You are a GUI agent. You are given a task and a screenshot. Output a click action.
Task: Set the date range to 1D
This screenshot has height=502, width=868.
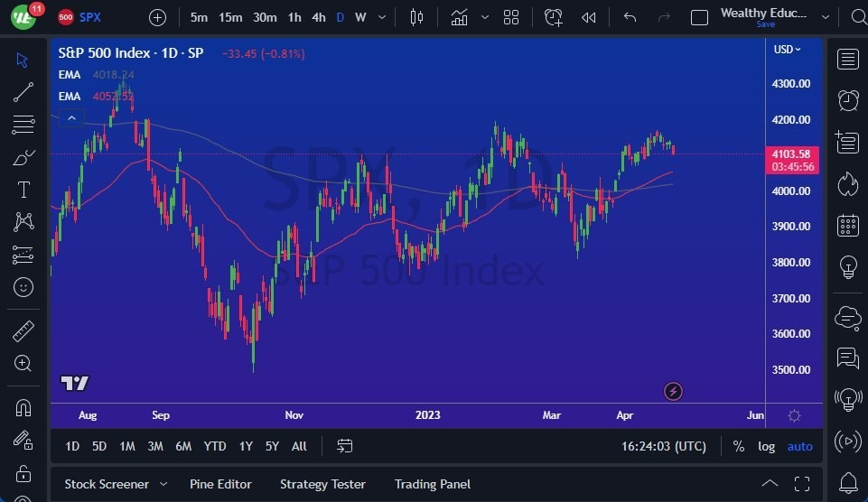point(72,446)
